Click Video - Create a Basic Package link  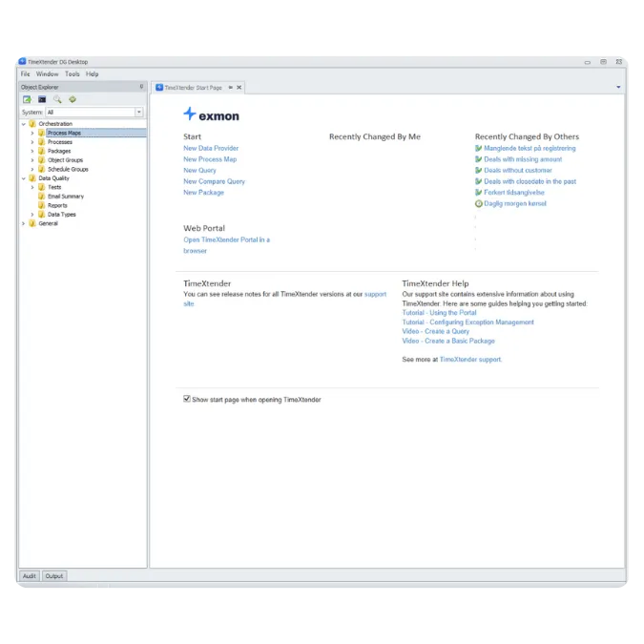(448, 341)
